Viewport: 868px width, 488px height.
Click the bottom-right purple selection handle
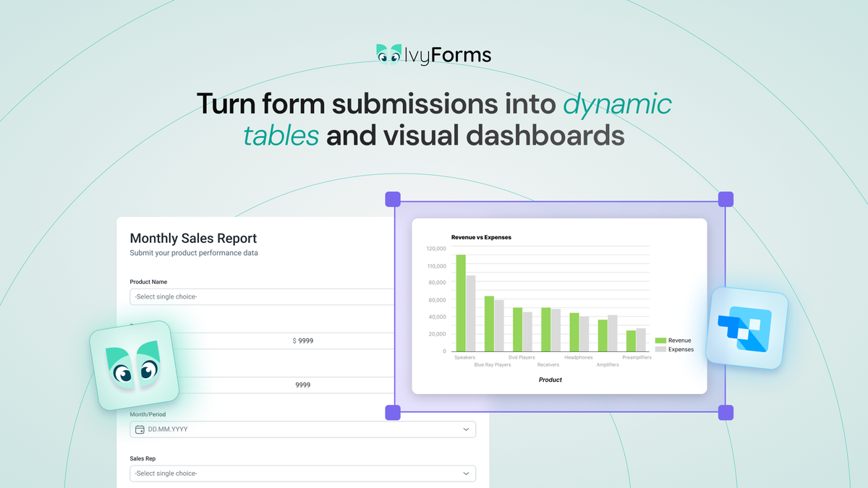[x=726, y=413]
